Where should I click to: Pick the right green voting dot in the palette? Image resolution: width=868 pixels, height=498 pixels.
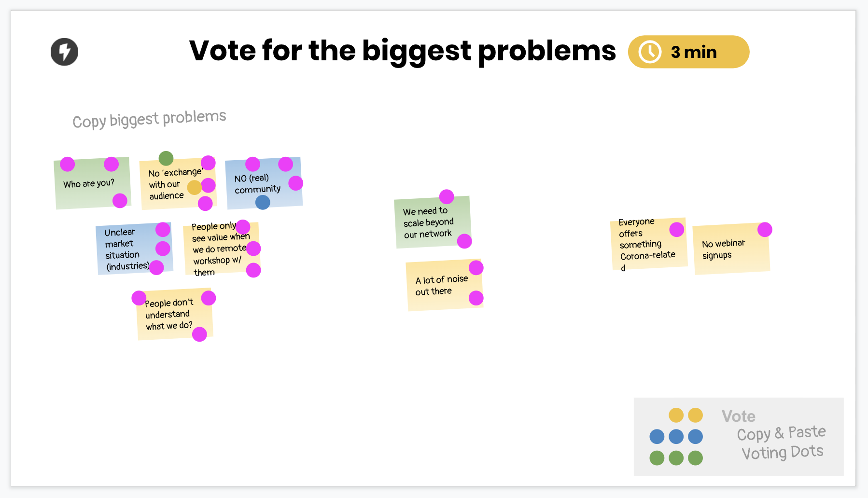695,458
